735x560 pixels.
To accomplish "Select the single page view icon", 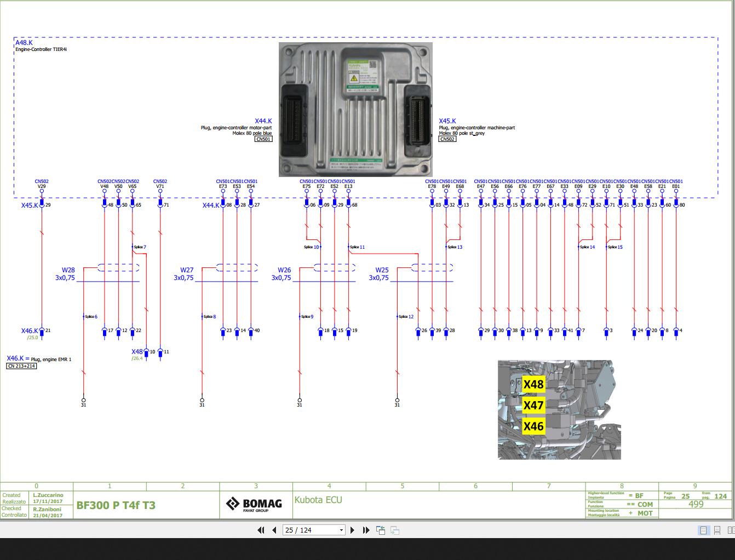I will coord(703,530).
